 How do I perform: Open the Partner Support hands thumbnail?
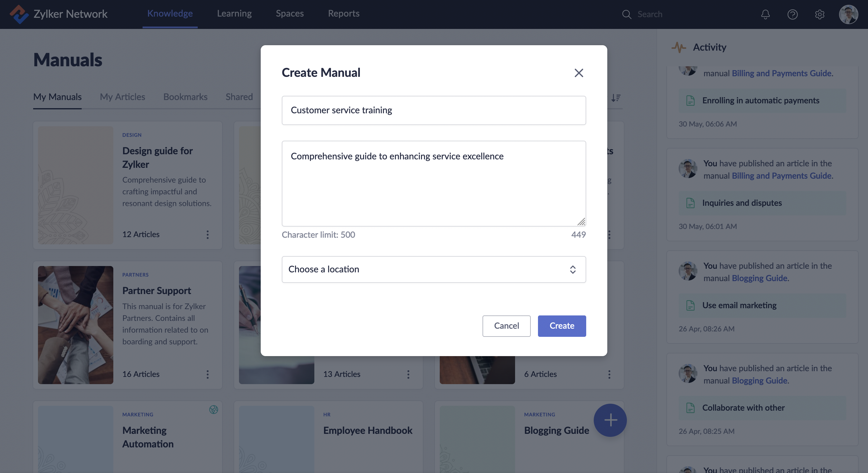(75, 325)
